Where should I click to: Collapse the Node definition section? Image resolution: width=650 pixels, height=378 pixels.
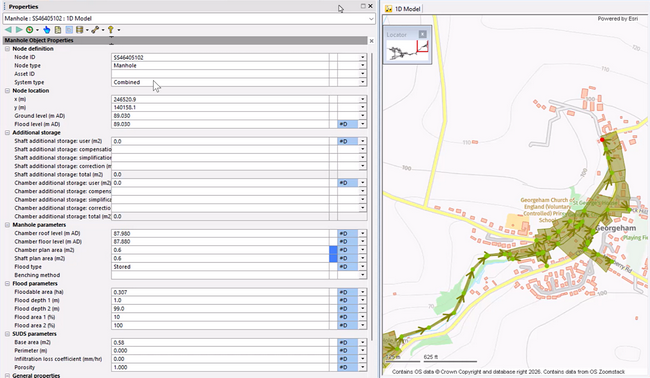click(x=7, y=49)
